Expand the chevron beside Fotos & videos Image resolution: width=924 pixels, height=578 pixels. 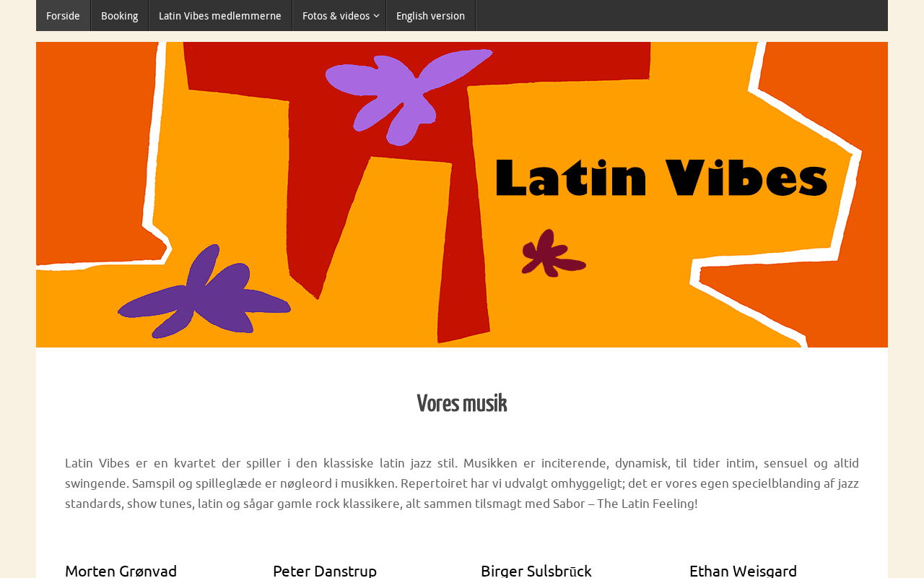click(x=376, y=16)
